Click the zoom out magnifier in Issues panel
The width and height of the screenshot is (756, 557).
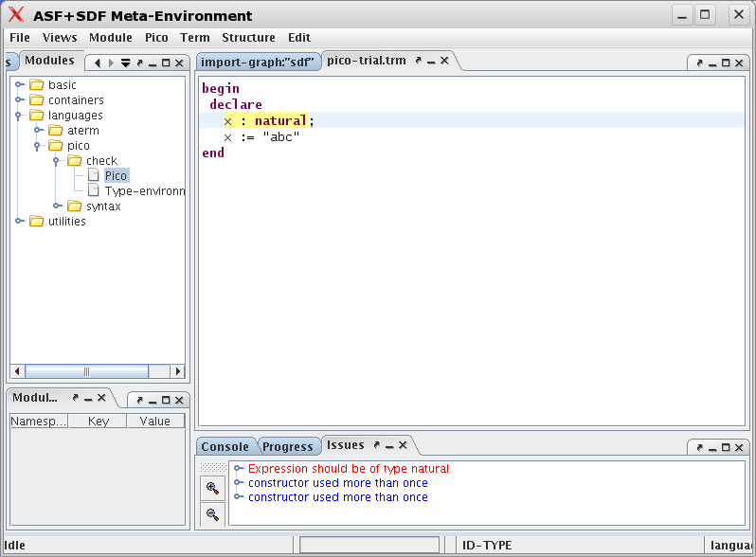coord(212,515)
